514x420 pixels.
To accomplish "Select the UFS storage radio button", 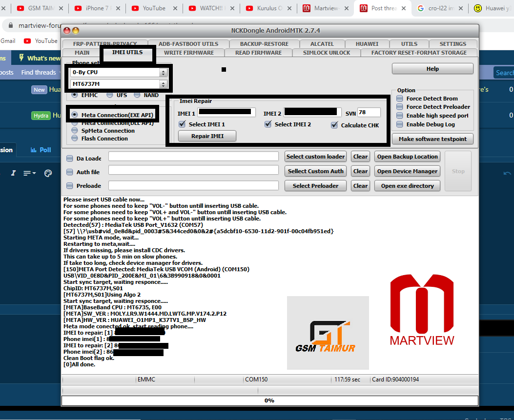I will click(109, 95).
